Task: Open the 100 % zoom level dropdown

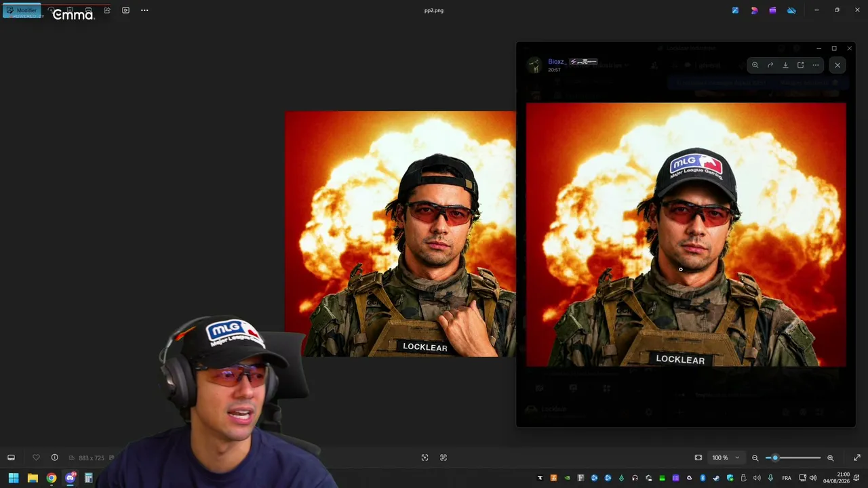Action: [725, 457]
